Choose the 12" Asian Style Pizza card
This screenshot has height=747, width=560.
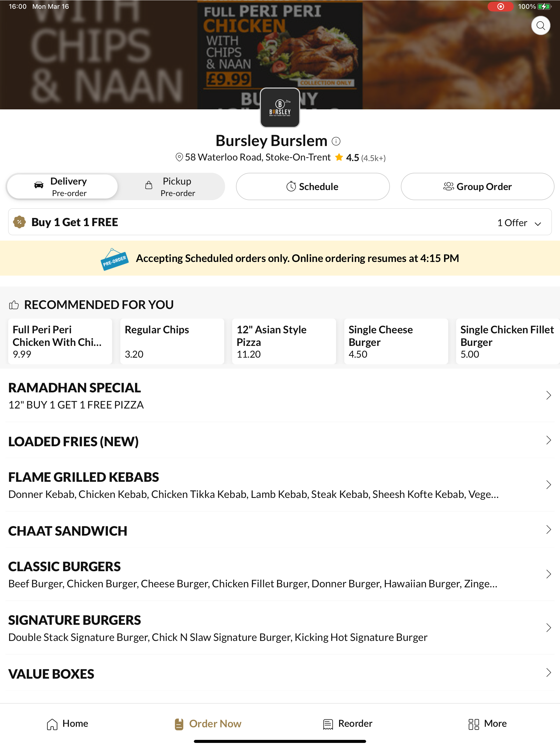coord(284,342)
